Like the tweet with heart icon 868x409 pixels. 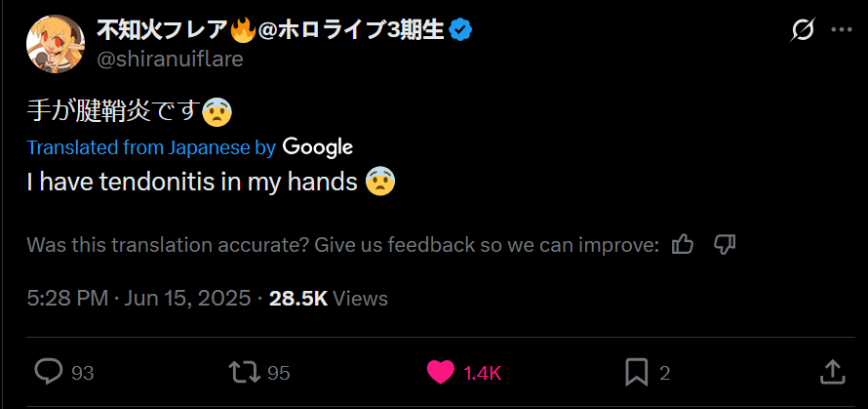(x=441, y=372)
